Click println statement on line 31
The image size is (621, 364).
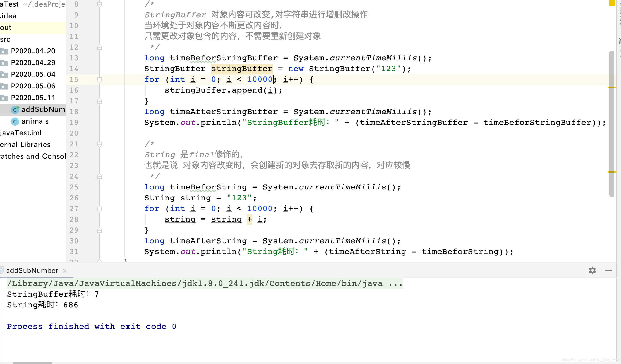329,252
